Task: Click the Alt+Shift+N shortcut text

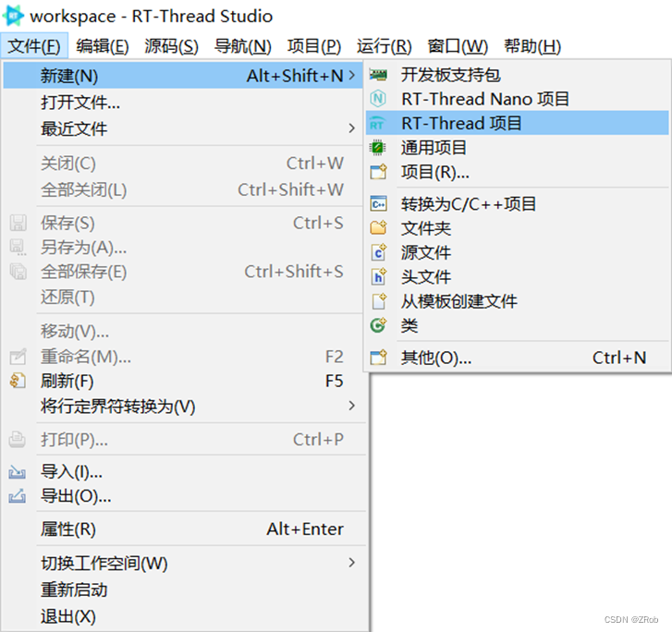Action: [295, 76]
